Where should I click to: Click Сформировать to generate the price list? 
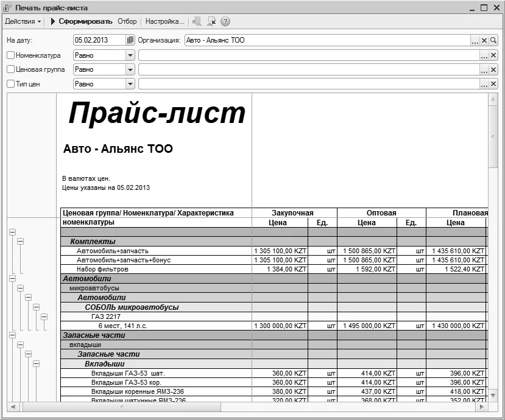[x=82, y=21]
